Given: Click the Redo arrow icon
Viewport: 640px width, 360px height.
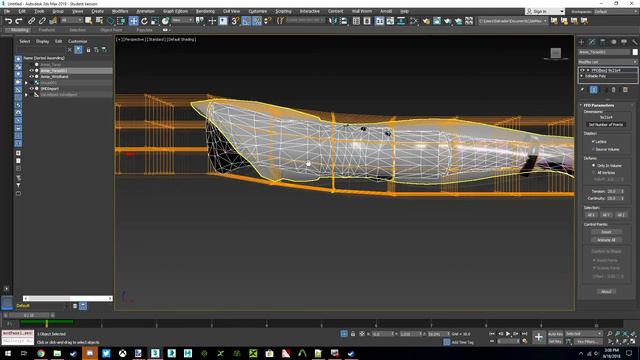Looking at the screenshot, I should pyautogui.click(x=19, y=21).
